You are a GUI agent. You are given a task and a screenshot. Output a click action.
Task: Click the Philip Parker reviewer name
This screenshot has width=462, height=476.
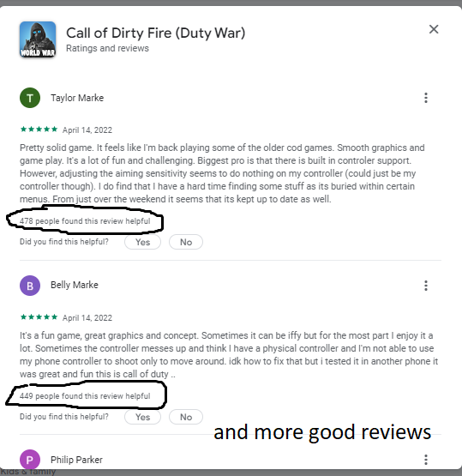76,460
